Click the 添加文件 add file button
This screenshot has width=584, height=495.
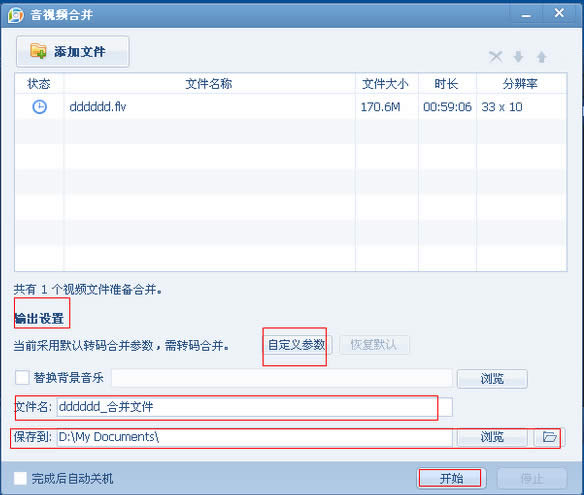pos(73,51)
